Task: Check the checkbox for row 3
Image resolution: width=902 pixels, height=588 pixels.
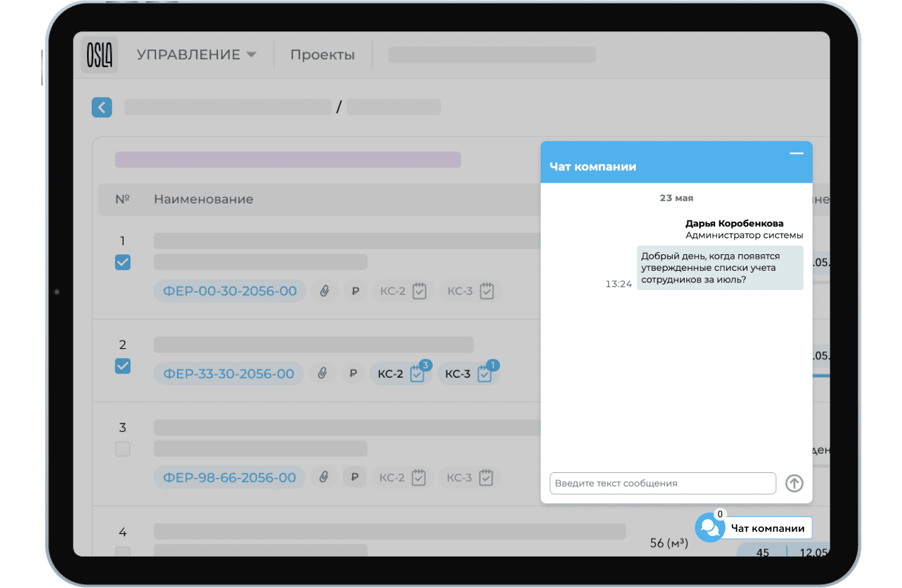Action: click(123, 449)
